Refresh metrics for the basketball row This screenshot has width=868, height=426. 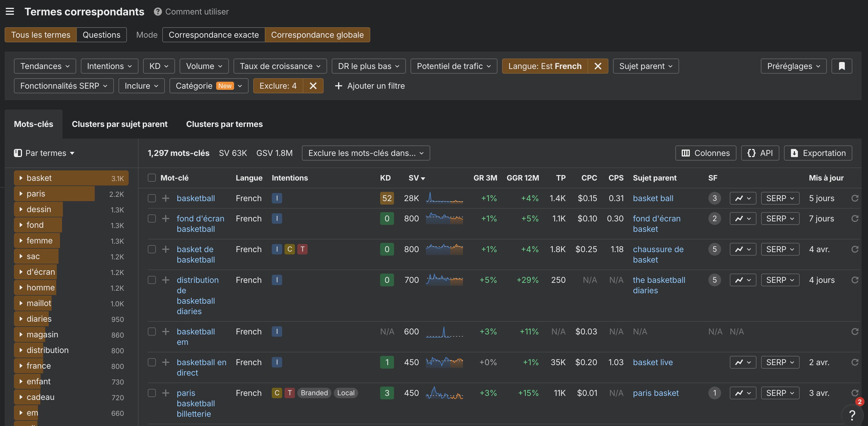click(x=855, y=198)
